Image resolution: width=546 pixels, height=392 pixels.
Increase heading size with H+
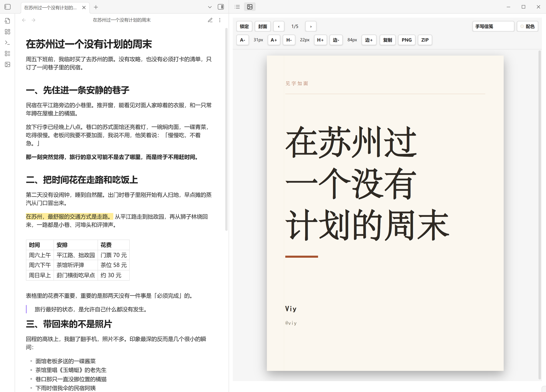[320, 40]
